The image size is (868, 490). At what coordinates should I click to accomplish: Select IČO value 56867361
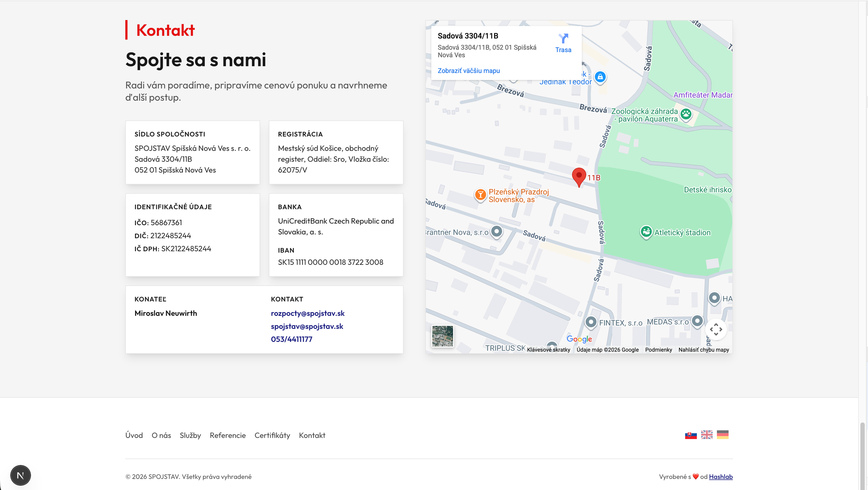(x=166, y=222)
